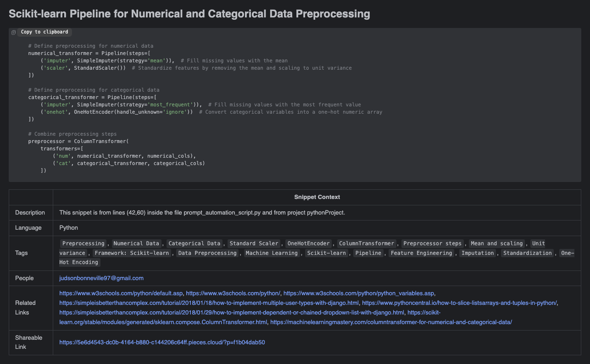Open the scikit-learn ColumnTransformer documentation link
Screen dimensions: 590x364
coord(163,322)
